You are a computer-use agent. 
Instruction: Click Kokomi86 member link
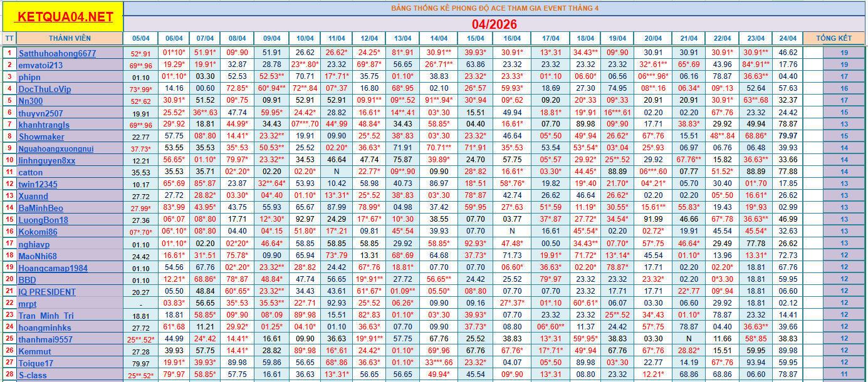pos(38,232)
